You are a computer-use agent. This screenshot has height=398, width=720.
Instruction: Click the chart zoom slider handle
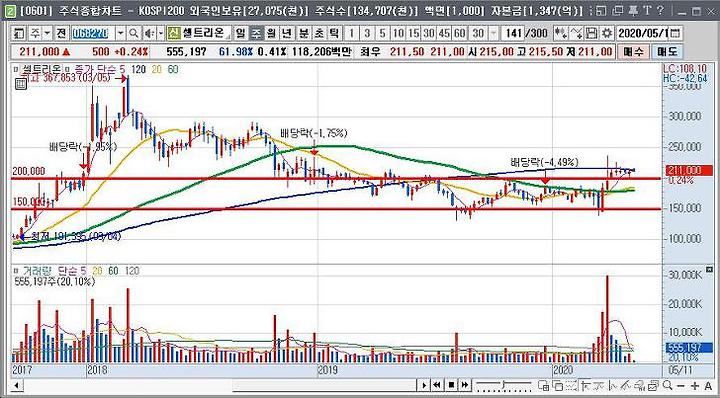(503, 385)
